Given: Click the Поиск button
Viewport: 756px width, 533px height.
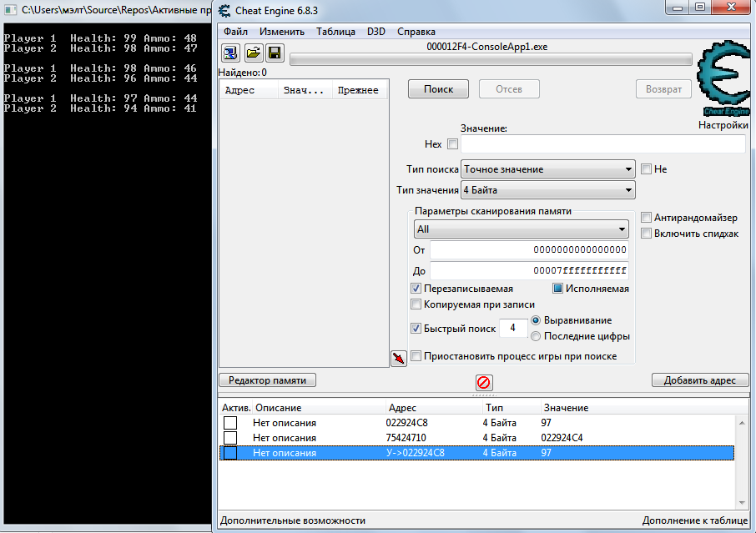Looking at the screenshot, I should tap(438, 89).
